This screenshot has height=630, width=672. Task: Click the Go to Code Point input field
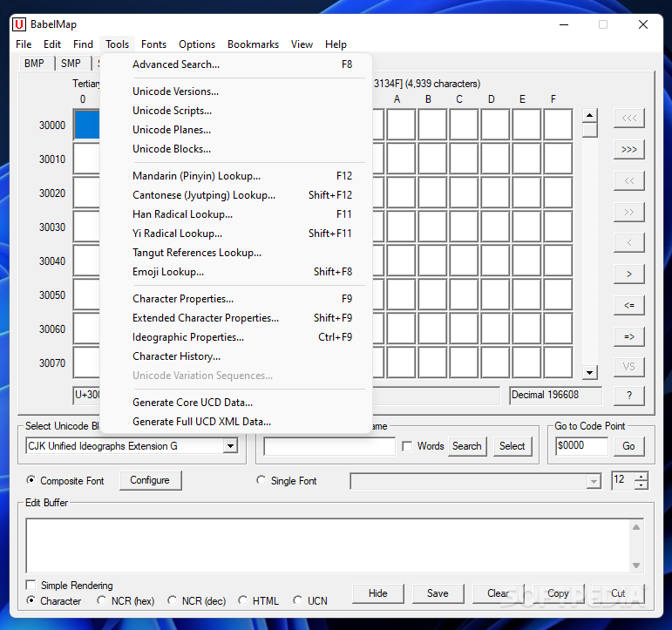coord(581,446)
